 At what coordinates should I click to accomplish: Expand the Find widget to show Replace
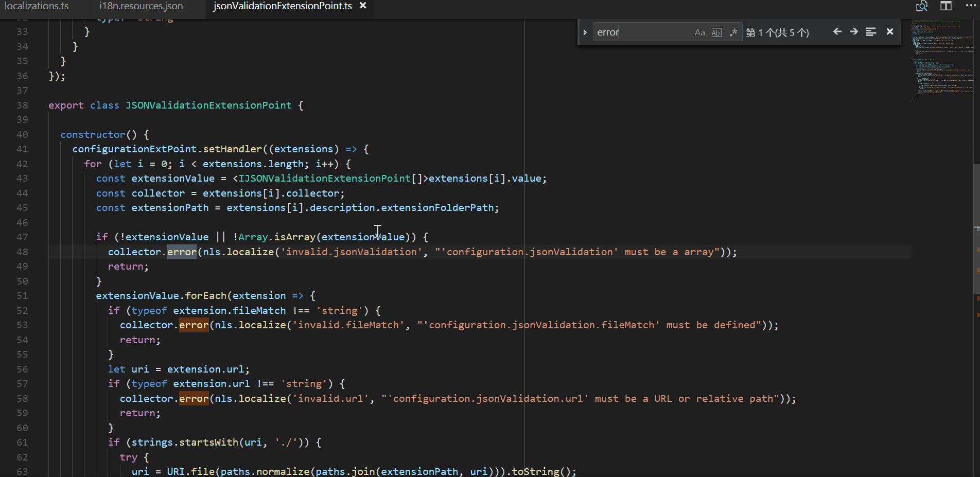tap(585, 31)
